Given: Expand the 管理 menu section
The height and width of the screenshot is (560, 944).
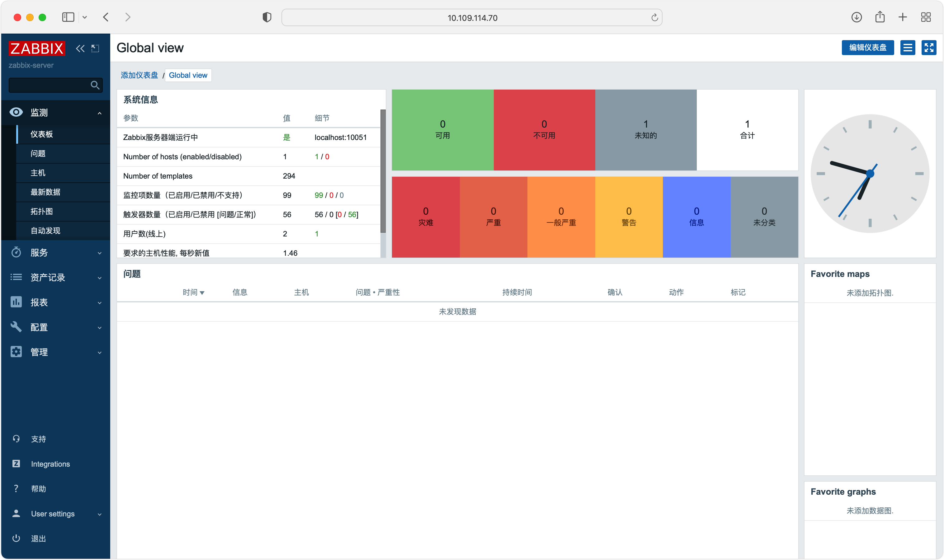Looking at the screenshot, I should coord(99,352).
